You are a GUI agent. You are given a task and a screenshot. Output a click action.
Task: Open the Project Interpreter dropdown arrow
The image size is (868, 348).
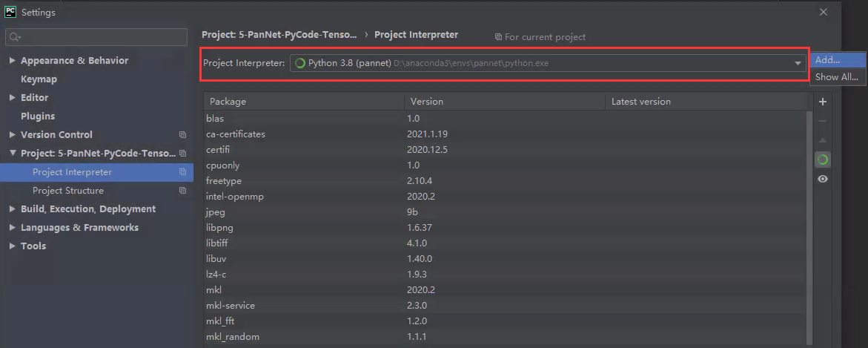(x=798, y=64)
